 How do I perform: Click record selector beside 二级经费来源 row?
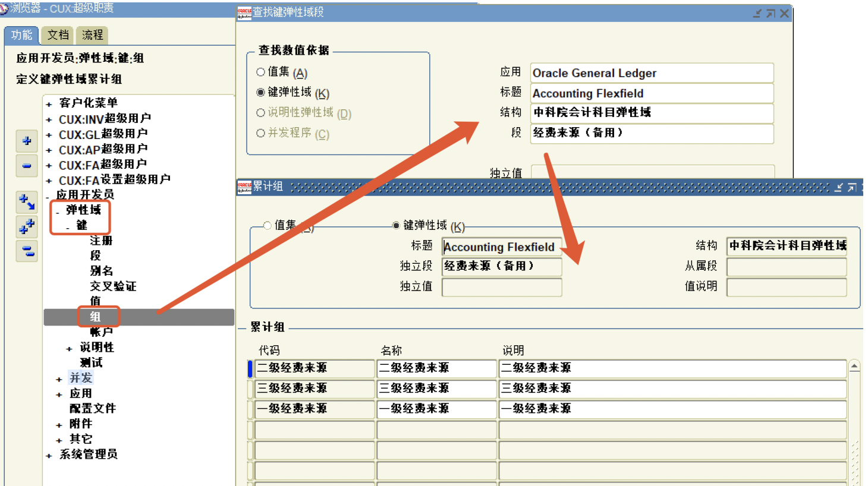250,368
